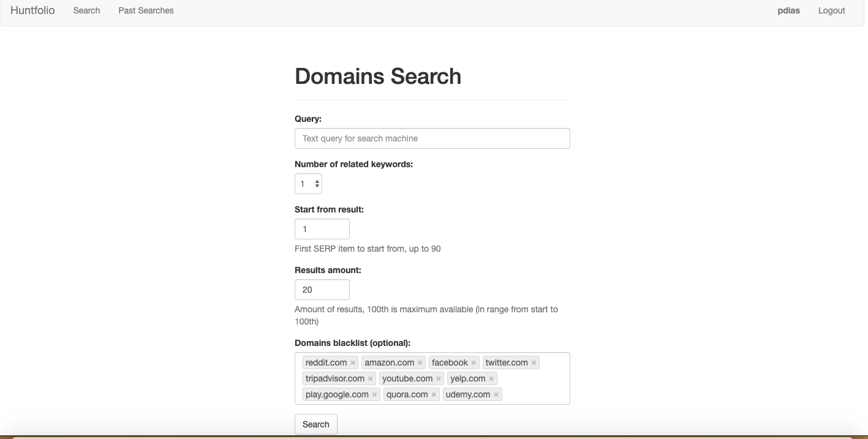Remove quora.com tag from blacklist
This screenshot has width=868, height=439.
click(434, 395)
